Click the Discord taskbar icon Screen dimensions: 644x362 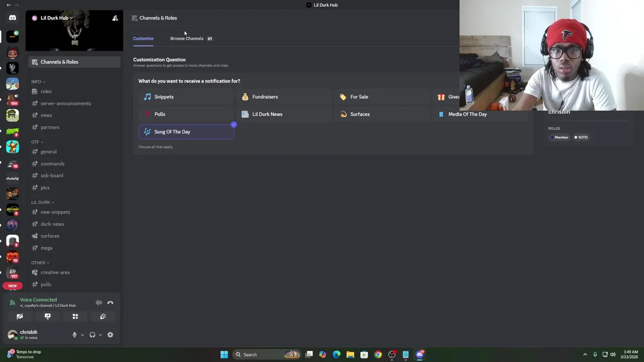tap(420, 354)
